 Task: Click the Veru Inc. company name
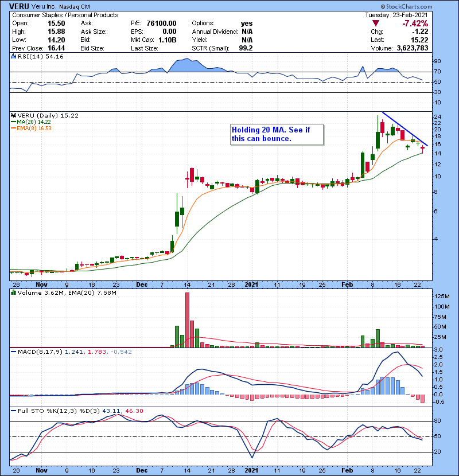point(44,6)
